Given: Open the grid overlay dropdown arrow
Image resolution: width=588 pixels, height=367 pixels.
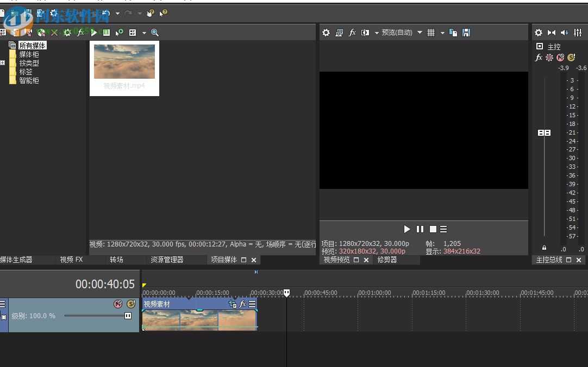Looking at the screenshot, I should [x=442, y=33].
